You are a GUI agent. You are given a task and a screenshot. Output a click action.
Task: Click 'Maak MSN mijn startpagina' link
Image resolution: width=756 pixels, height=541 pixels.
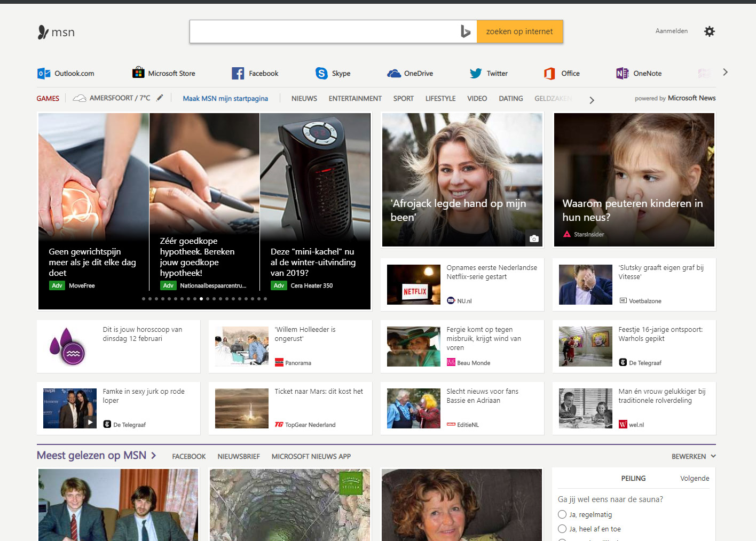[225, 99]
